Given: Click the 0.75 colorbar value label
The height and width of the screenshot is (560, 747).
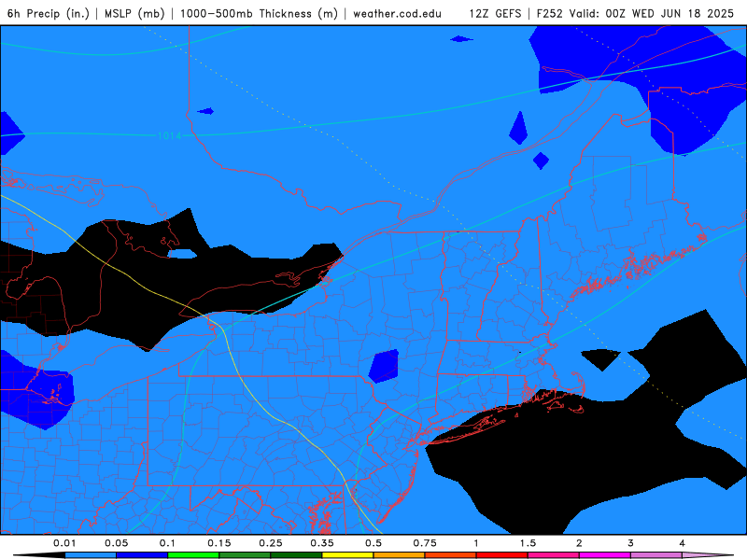Looking at the screenshot, I should pos(425,543).
